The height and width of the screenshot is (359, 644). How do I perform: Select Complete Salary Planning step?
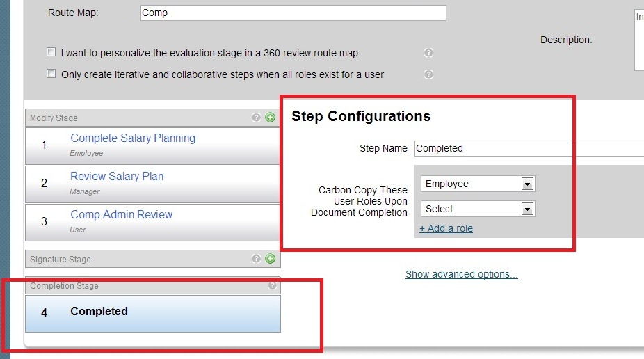coord(152,146)
